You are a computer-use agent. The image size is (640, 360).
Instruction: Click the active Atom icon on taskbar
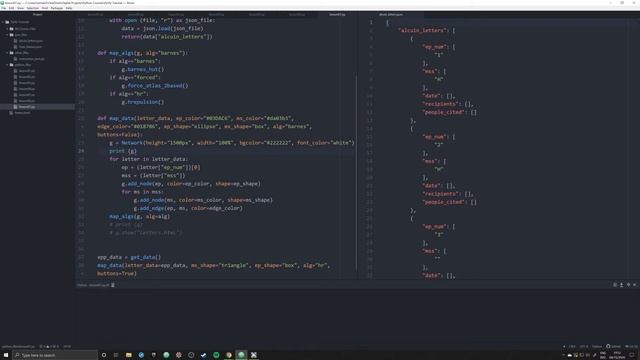[241, 355]
